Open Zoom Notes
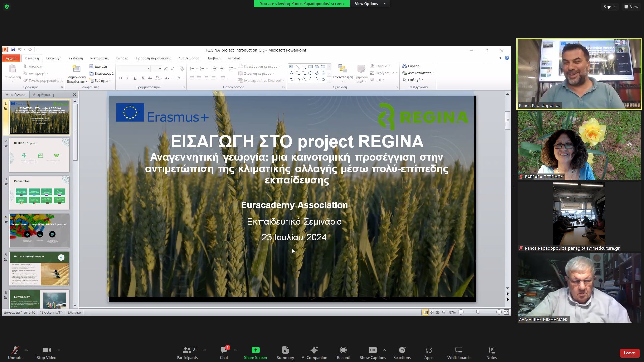 (491, 353)
